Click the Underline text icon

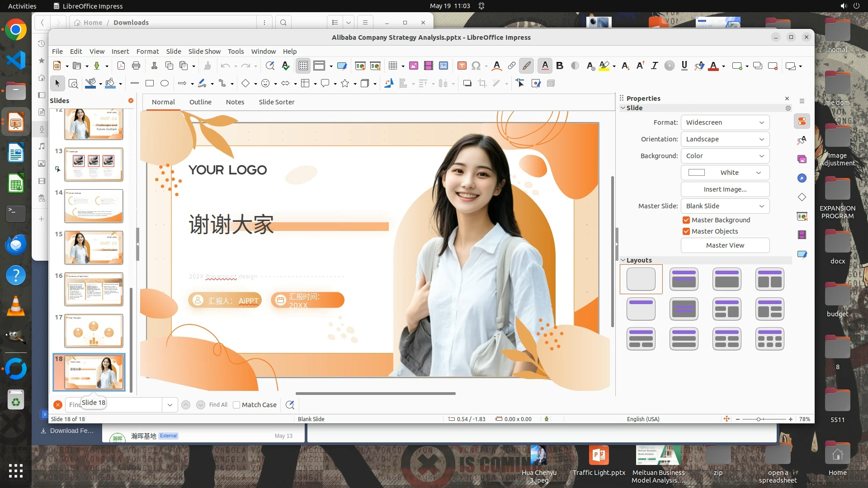684,66
